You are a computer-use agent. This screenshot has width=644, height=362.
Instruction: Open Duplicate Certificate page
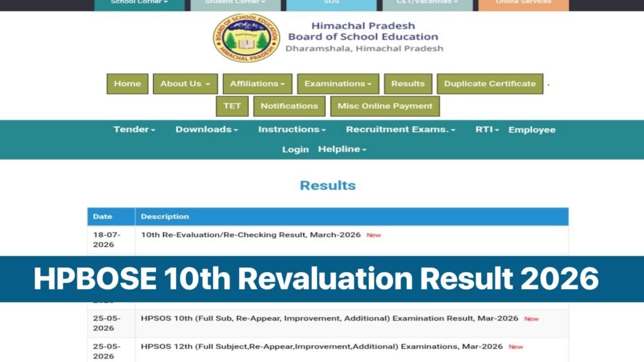click(x=490, y=84)
